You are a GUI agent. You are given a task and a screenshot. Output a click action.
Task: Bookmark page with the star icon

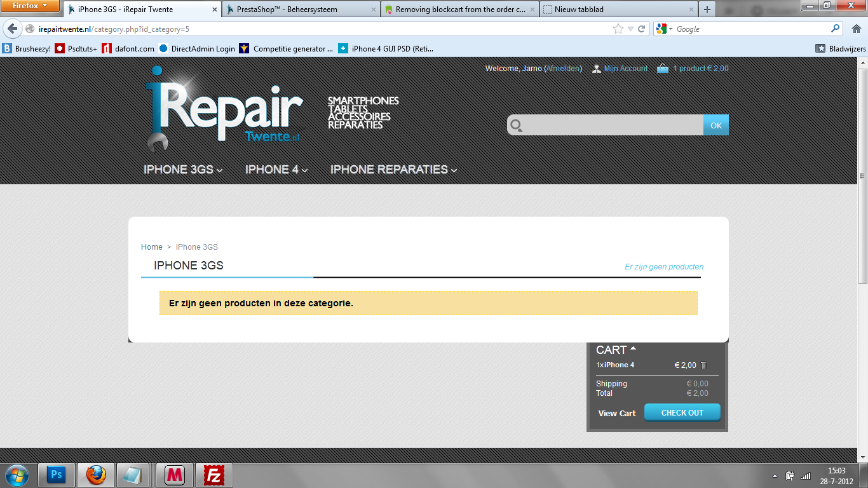point(618,29)
